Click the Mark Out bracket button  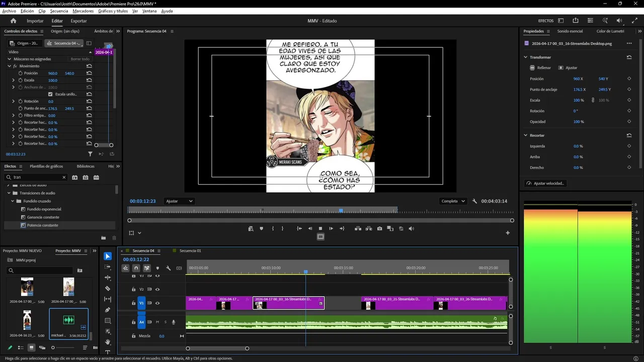coord(282,229)
